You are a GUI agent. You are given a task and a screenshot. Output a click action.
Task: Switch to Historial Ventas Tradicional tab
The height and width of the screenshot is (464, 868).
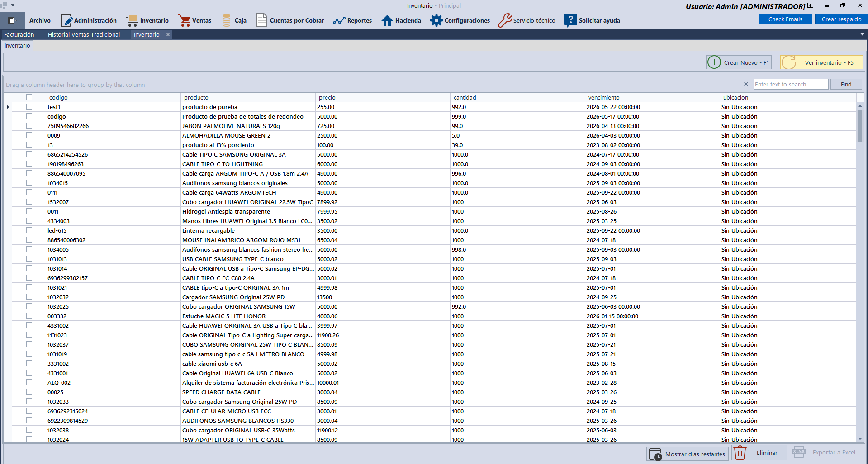(x=84, y=34)
